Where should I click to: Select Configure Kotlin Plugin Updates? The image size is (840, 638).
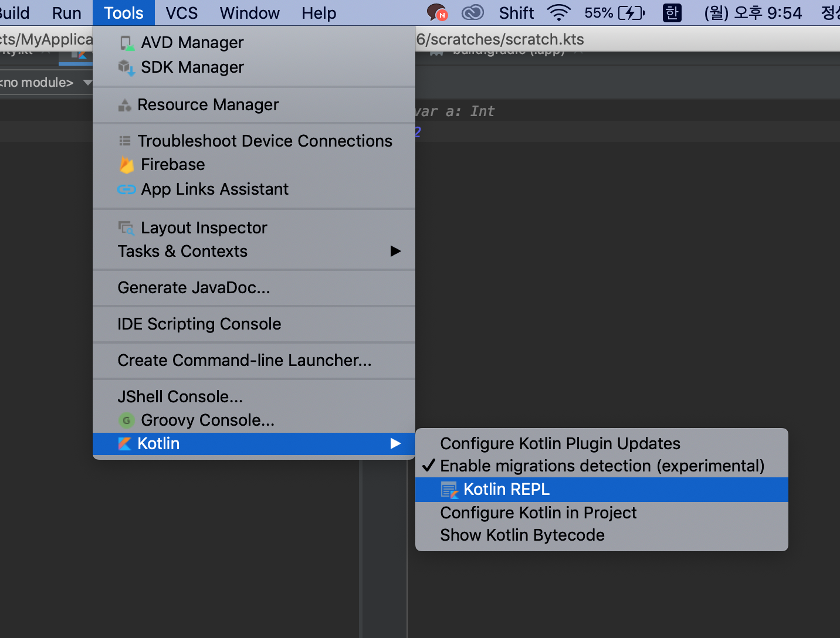[602, 443]
